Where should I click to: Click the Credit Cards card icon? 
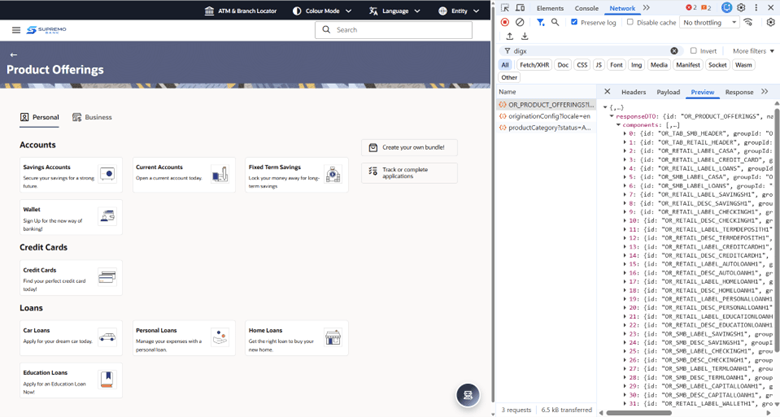(x=107, y=277)
